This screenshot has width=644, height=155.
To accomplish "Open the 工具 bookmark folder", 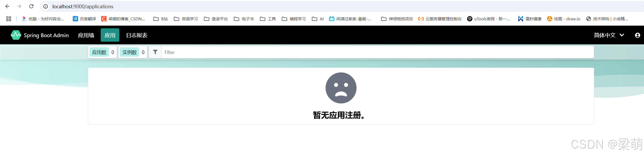I will 268,19.
